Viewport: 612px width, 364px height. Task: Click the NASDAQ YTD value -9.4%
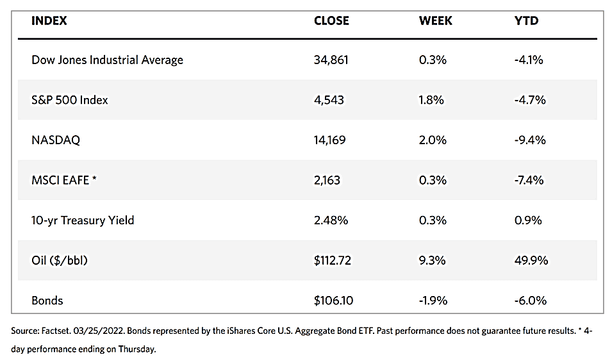(529, 140)
